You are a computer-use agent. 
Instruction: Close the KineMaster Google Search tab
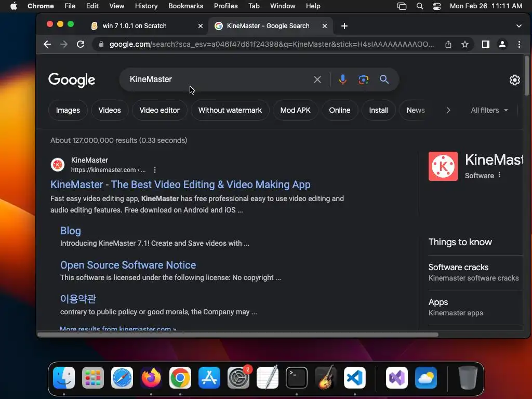[325, 26]
